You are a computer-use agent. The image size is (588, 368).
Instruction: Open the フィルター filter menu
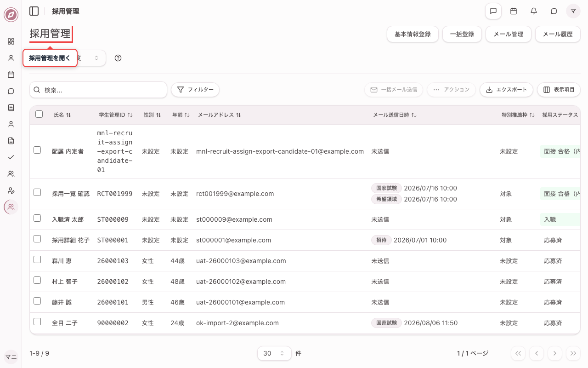[x=195, y=90]
